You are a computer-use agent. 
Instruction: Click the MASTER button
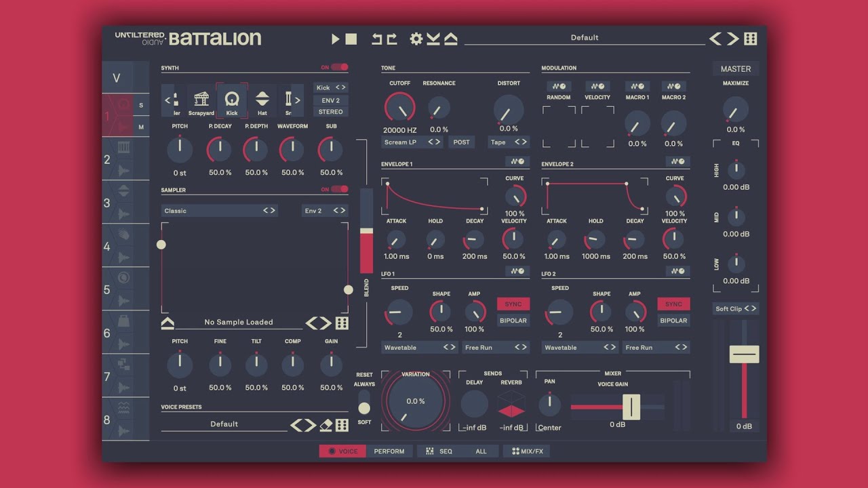tap(736, 69)
